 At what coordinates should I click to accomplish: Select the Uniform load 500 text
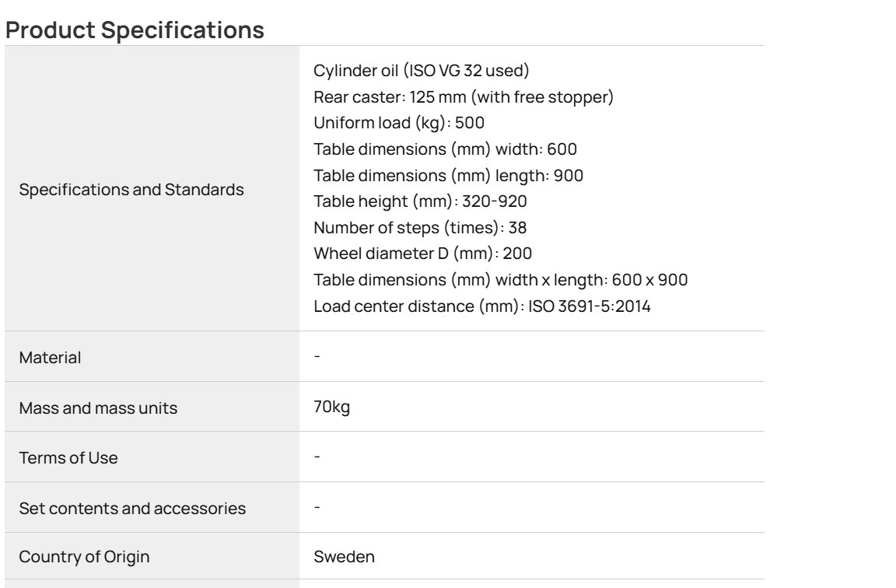coord(399,123)
